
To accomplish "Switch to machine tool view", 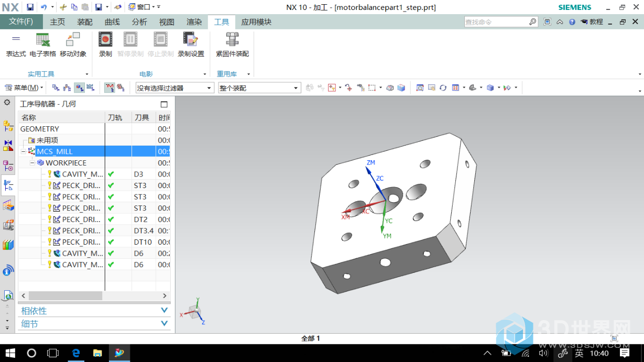I will pyautogui.click(x=67, y=88).
